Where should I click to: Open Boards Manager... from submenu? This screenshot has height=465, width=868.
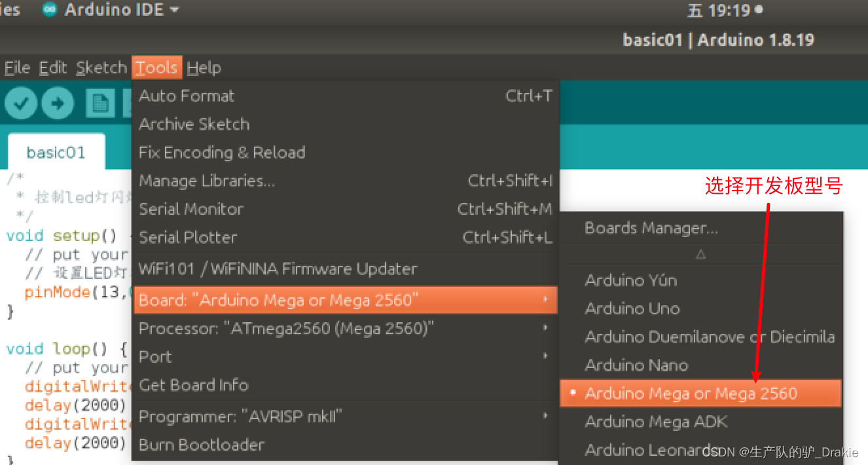pos(701,228)
